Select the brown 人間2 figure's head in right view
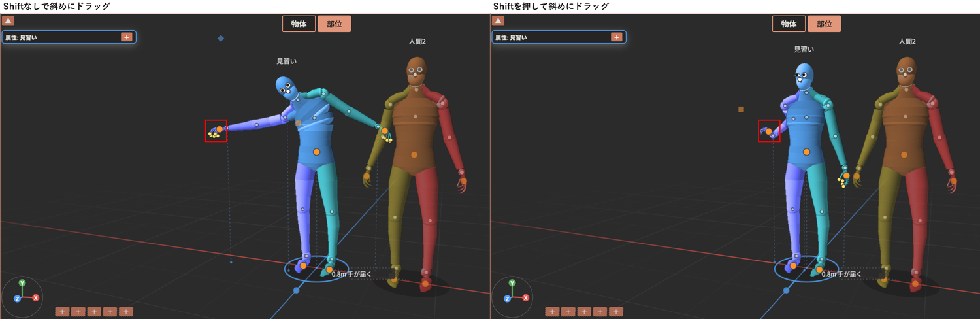Viewport: 980px width, 319px height. 906,70
